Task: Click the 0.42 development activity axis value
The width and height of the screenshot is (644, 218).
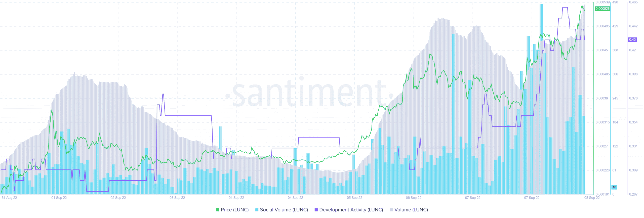Action: 632,50
